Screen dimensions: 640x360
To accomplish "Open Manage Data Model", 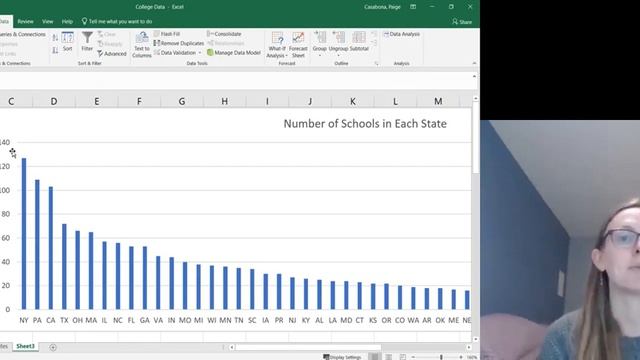I will tap(234, 53).
